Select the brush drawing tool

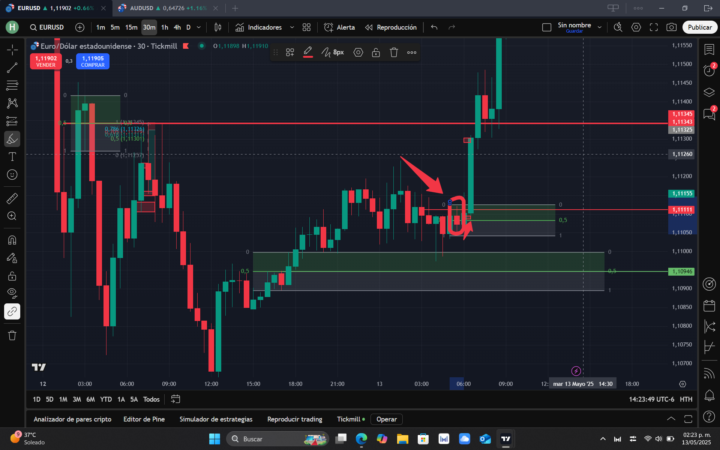tap(12, 139)
